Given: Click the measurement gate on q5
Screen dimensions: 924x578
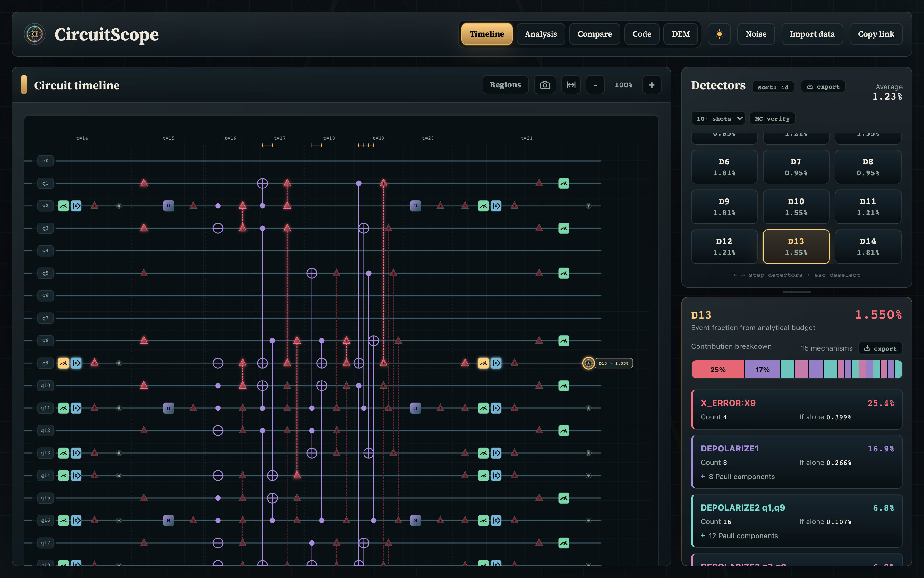Looking at the screenshot, I should pyautogui.click(x=564, y=273).
